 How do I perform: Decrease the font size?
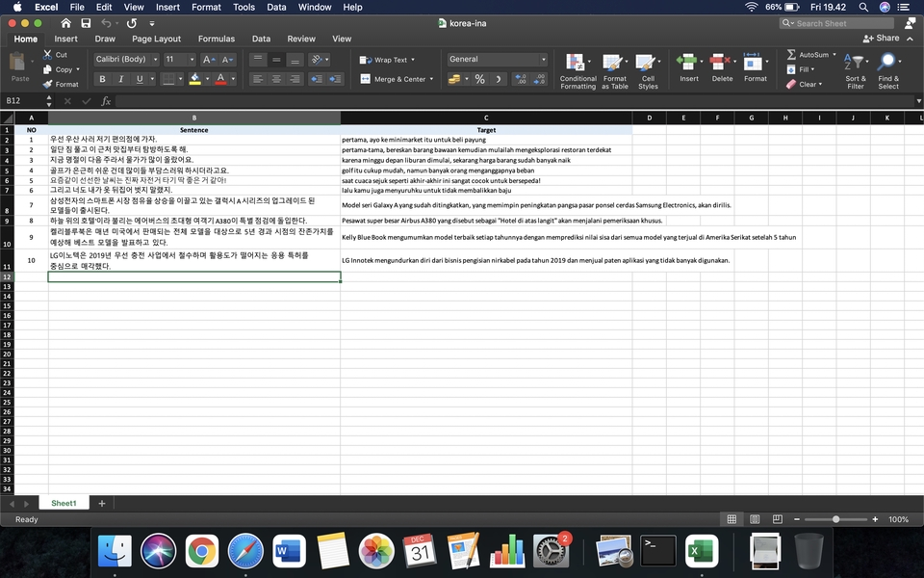coord(227,59)
